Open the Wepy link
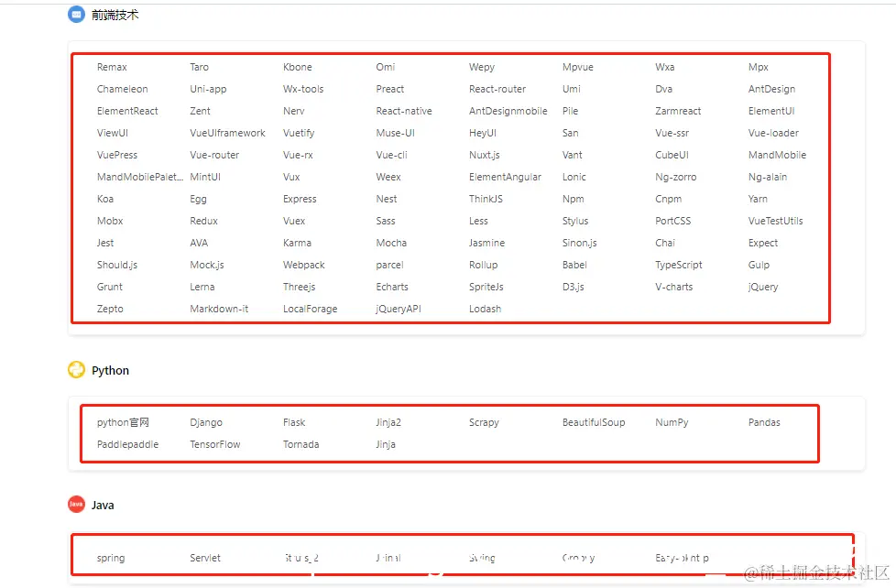The image size is (896, 588). (482, 67)
